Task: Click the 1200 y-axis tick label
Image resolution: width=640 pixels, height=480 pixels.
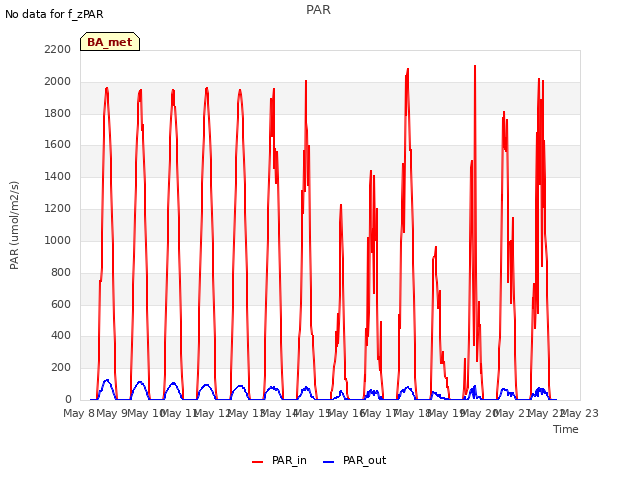Action: [58, 209]
